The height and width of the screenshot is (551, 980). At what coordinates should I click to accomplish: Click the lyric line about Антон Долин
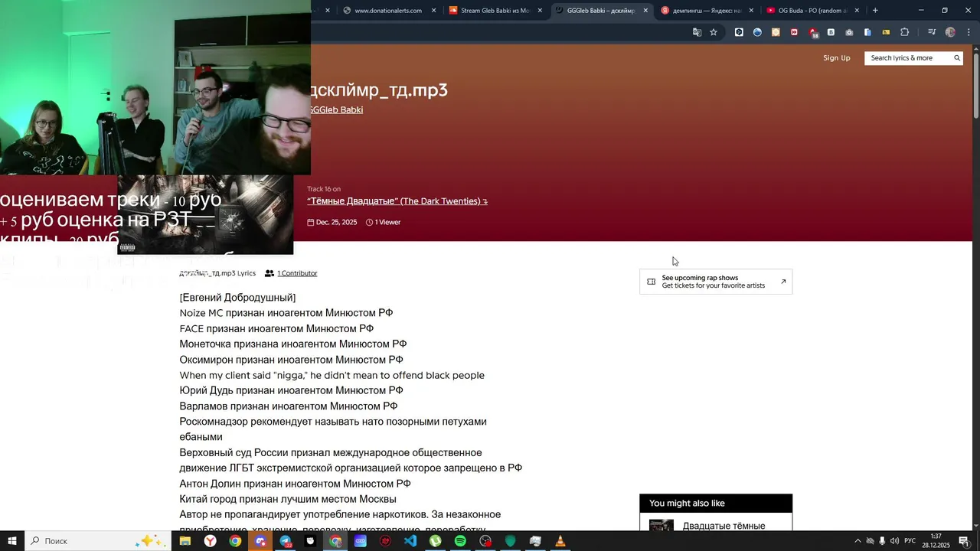click(x=296, y=484)
